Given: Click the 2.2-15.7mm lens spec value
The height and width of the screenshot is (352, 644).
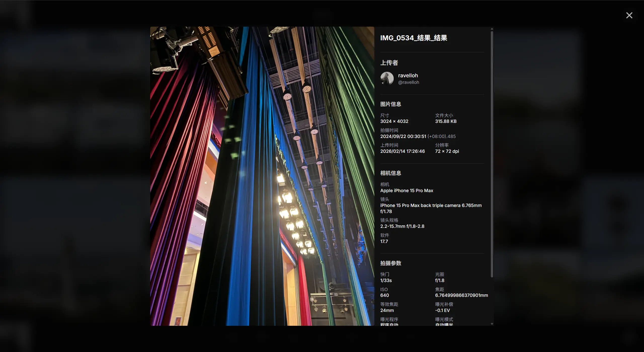Looking at the screenshot, I should [402, 226].
